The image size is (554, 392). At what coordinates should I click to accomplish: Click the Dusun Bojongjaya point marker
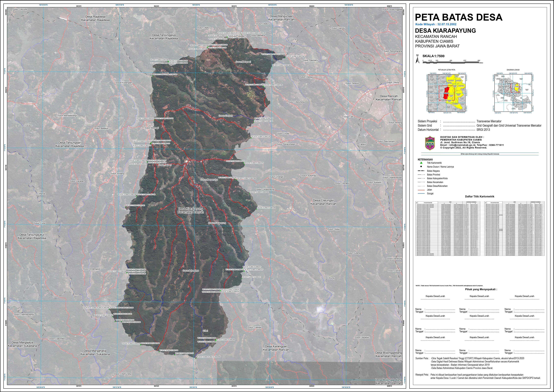pos(182,272)
